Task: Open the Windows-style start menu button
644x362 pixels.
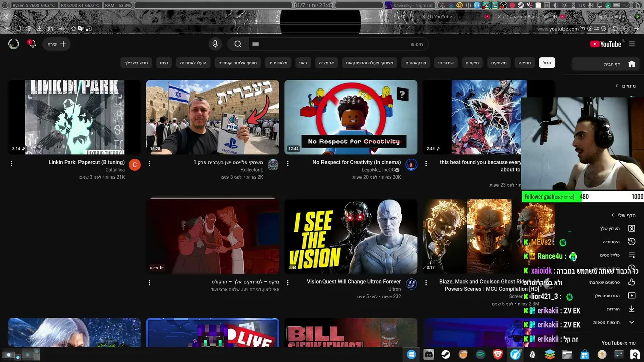Action: tap(411, 355)
